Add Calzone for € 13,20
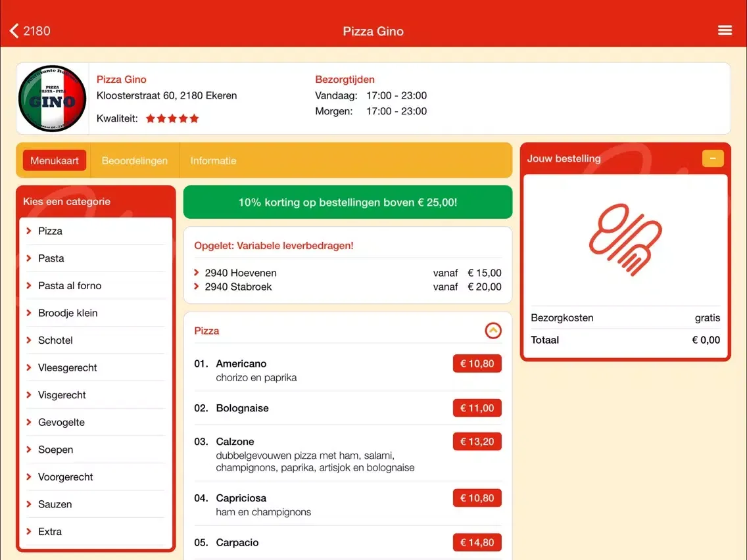 coord(477,442)
